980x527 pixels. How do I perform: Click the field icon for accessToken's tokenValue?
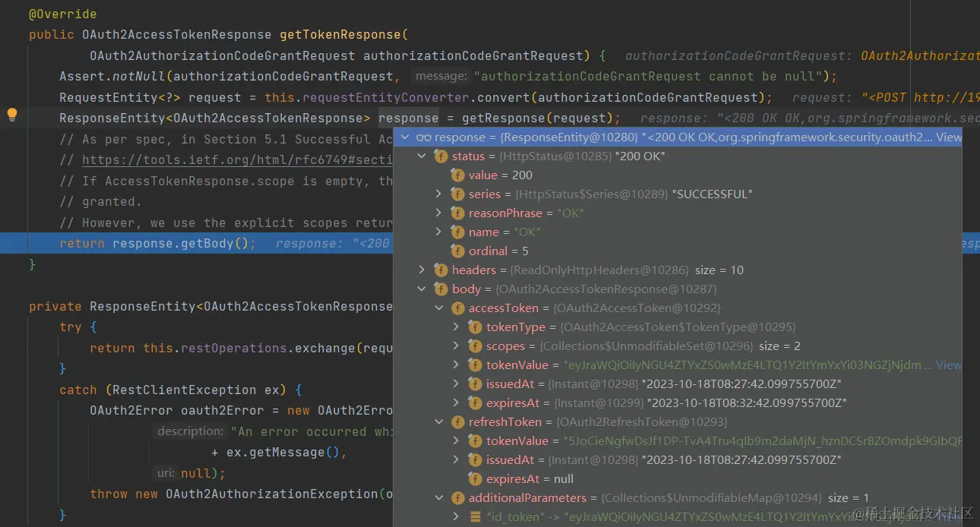pos(476,365)
